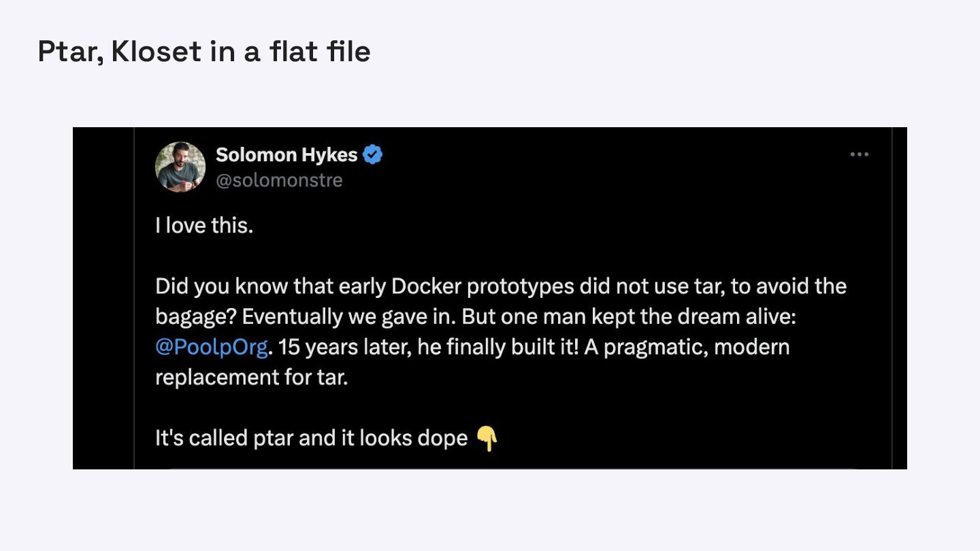Click the word "Ptar" in the title
Image resolution: width=980 pixels, height=551 pixels.
coord(69,52)
